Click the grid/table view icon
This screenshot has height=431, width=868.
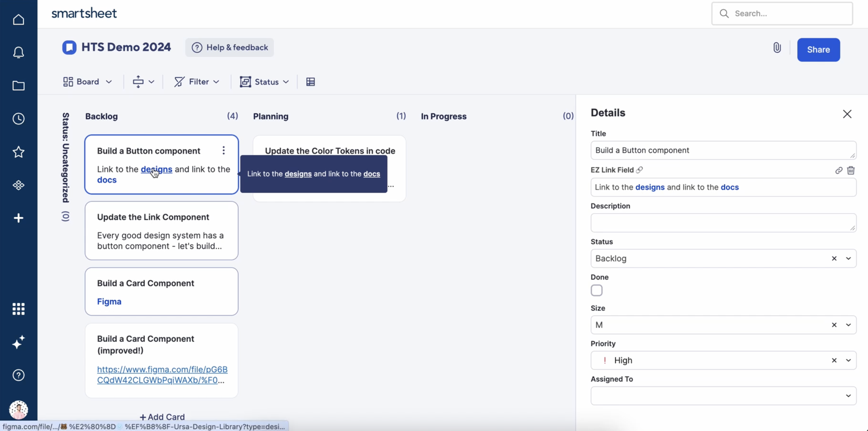tap(311, 82)
